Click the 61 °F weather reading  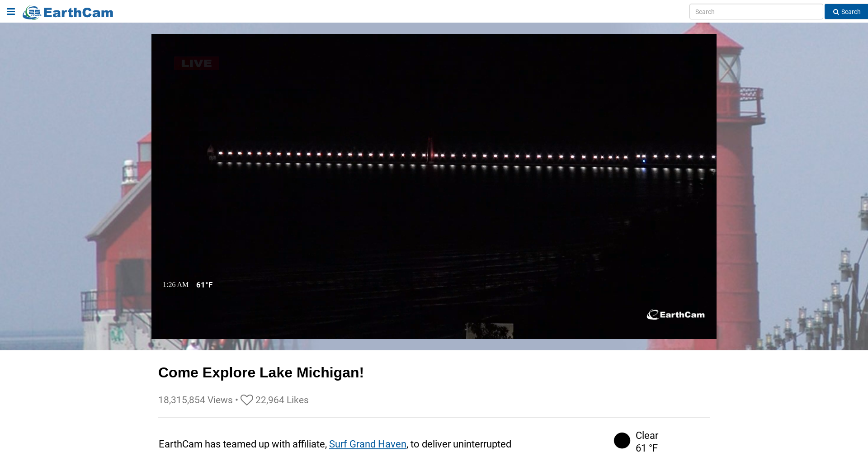646,448
